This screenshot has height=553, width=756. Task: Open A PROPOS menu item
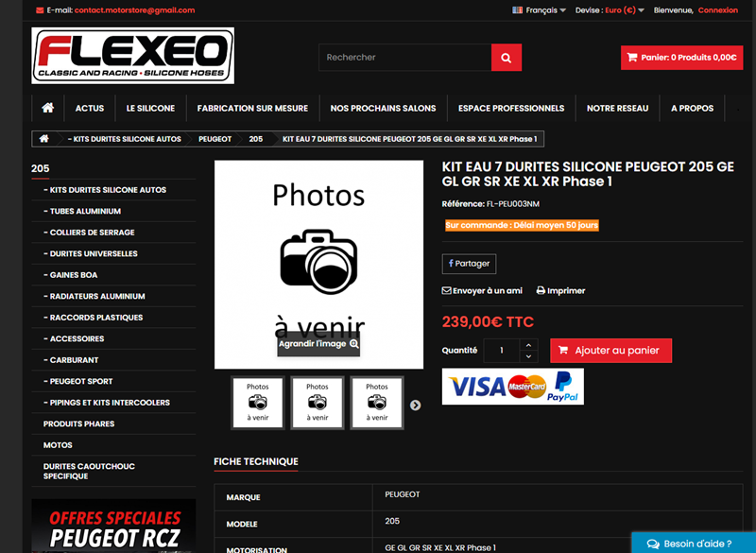pos(693,108)
